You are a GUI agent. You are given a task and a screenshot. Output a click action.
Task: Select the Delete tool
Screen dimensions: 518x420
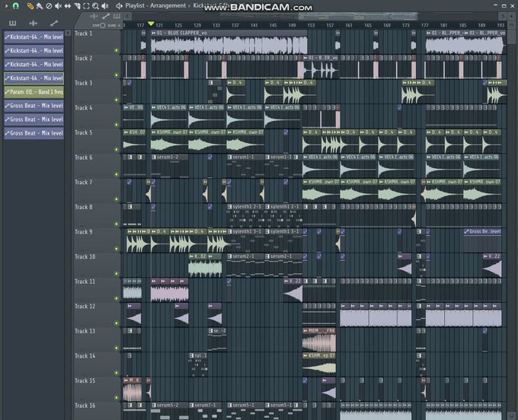point(49,5)
